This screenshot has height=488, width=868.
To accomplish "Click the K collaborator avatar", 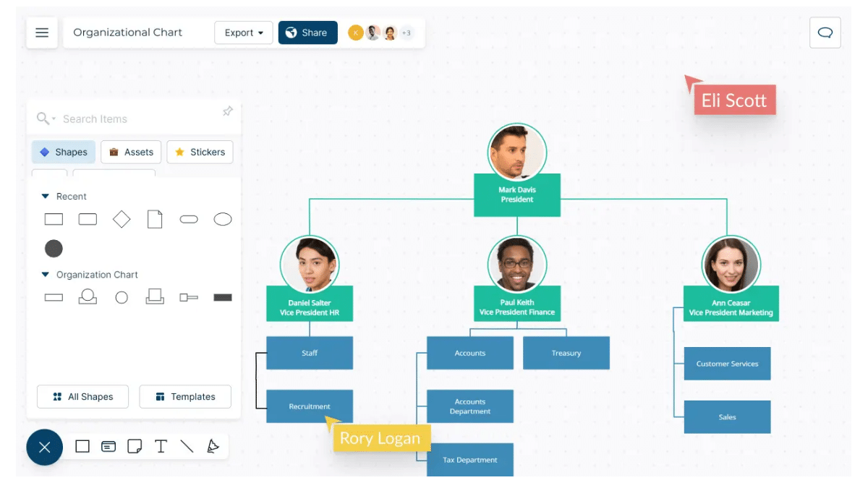I will click(355, 33).
